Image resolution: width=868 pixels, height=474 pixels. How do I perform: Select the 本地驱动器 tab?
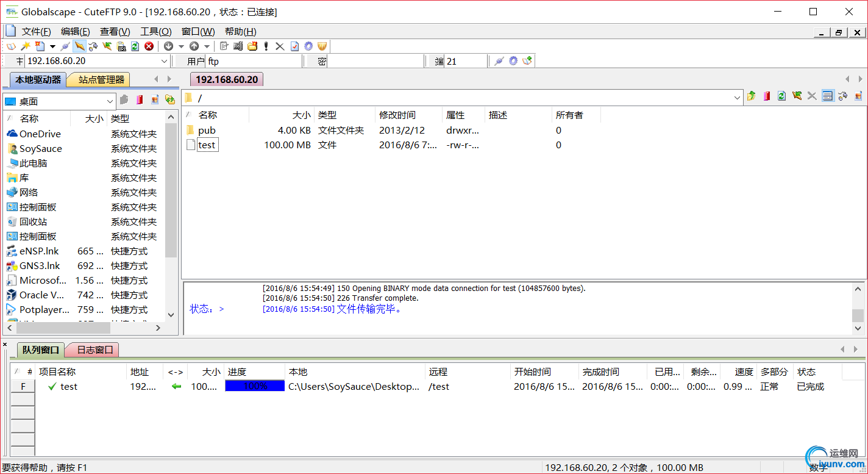click(x=38, y=79)
